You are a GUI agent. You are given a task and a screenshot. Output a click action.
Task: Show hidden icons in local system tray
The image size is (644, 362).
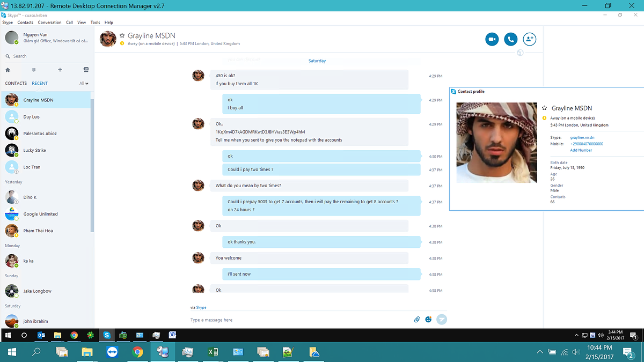pyautogui.click(x=540, y=352)
